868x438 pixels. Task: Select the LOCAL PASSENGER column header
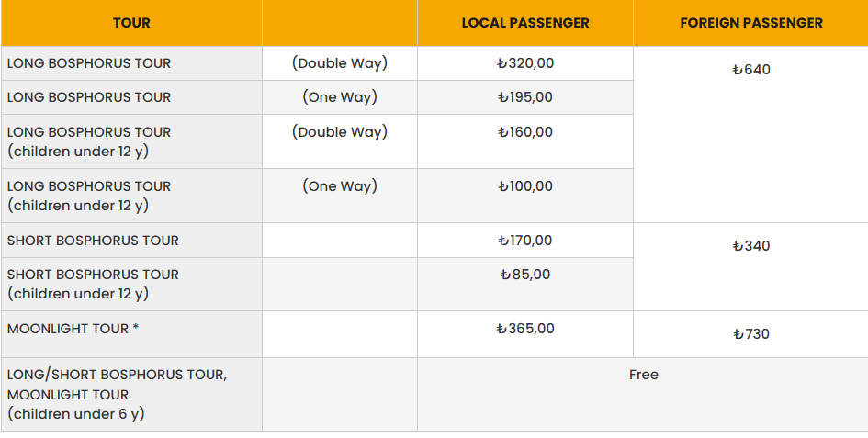[x=525, y=23]
